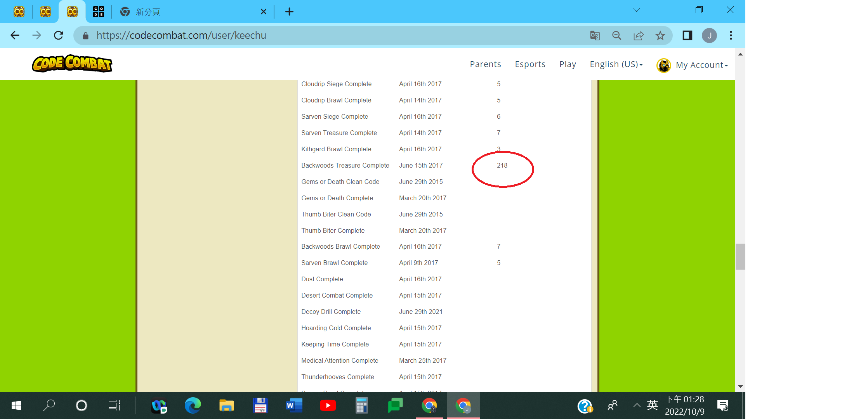
Task: Toggle the browser side panel icon
Action: click(x=687, y=36)
